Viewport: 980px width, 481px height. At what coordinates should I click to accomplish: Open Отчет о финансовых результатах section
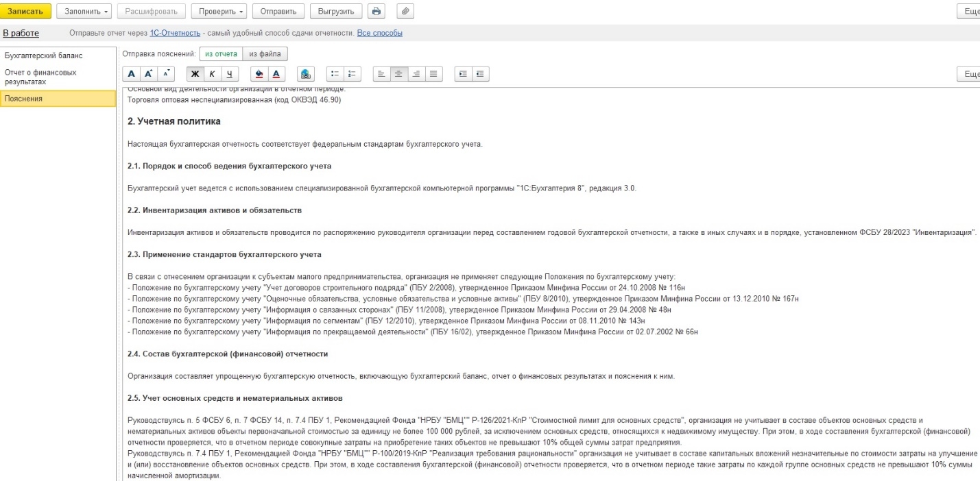41,77
